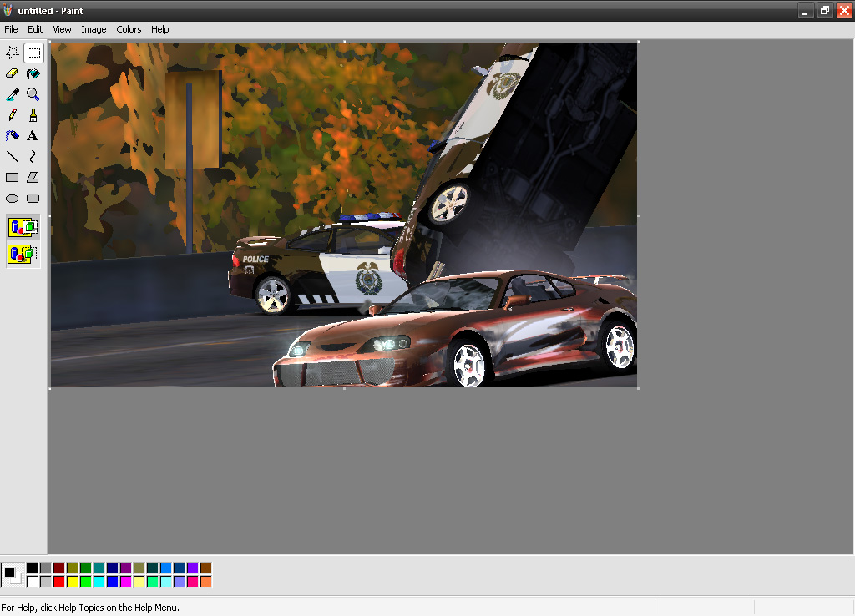Select the Rounded Rectangle tool
Screen dimensions: 855x616
point(33,199)
